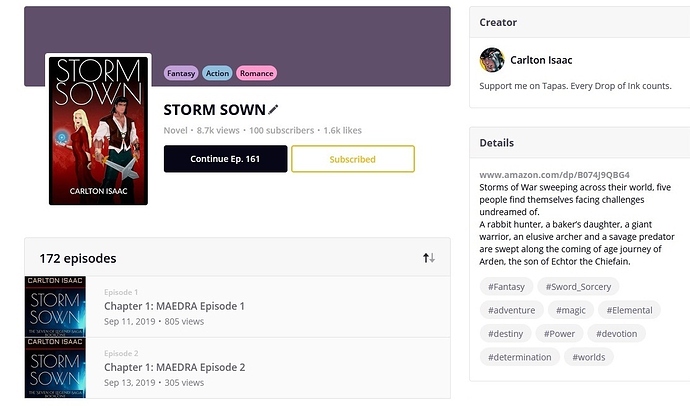Select the Action genre badge
This screenshot has width=690, height=408.
point(217,73)
